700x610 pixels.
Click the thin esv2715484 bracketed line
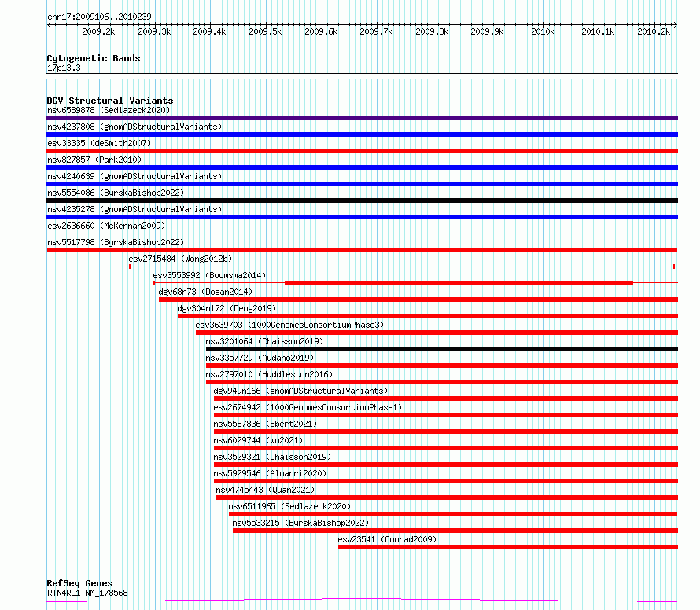(402, 266)
